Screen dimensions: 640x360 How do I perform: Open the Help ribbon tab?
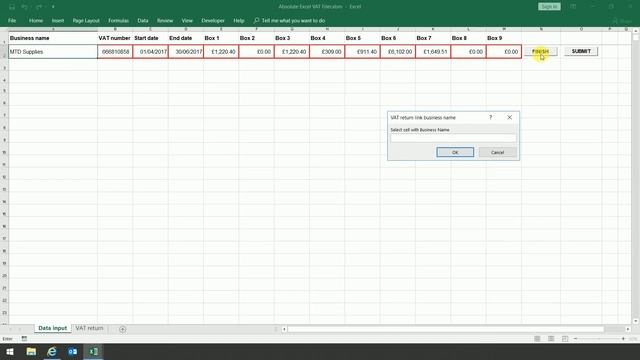239,20
